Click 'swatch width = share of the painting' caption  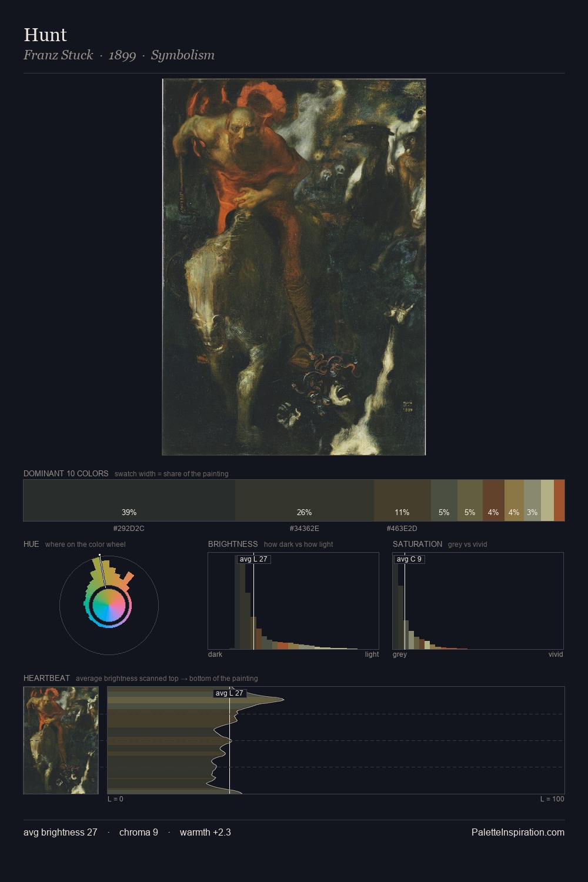(x=172, y=474)
